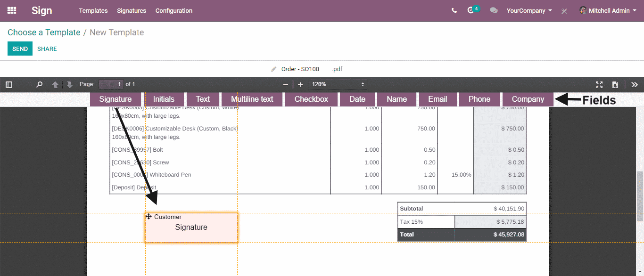Go to next page arrow
This screenshot has width=644, height=276.
click(x=70, y=85)
